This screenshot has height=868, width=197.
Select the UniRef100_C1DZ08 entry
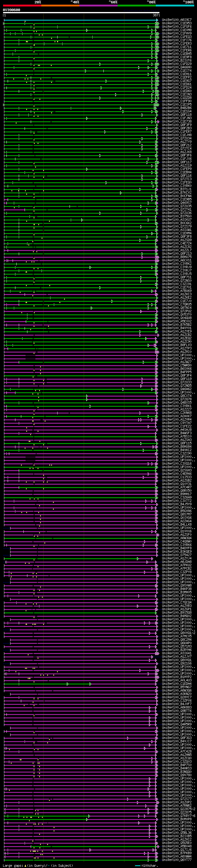(177, 98)
